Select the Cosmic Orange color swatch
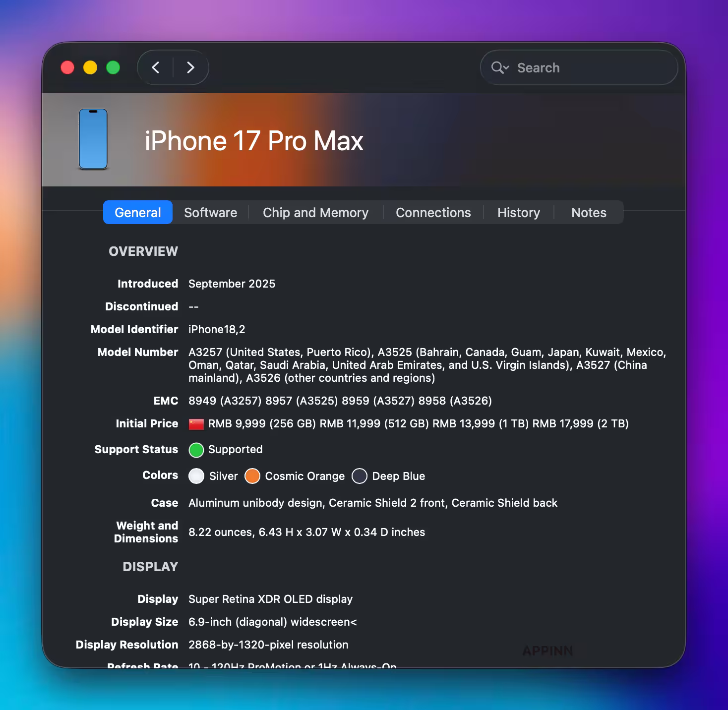 click(x=252, y=476)
